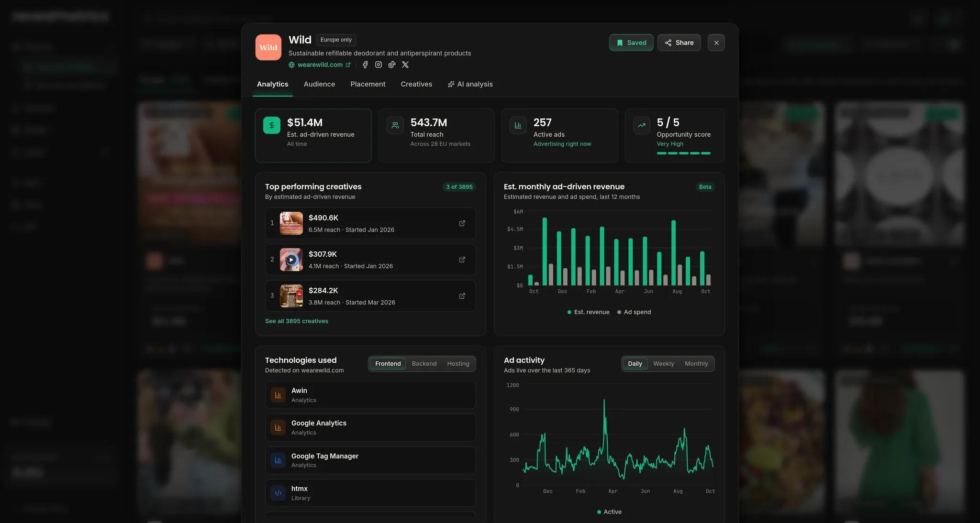Image resolution: width=980 pixels, height=523 pixels.
Task: Toggle Active legend in Ad activity chart
Action: 609,512
